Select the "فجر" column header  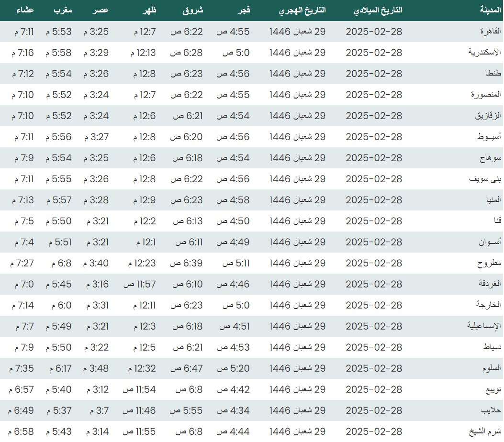click(x=244, y=10)
